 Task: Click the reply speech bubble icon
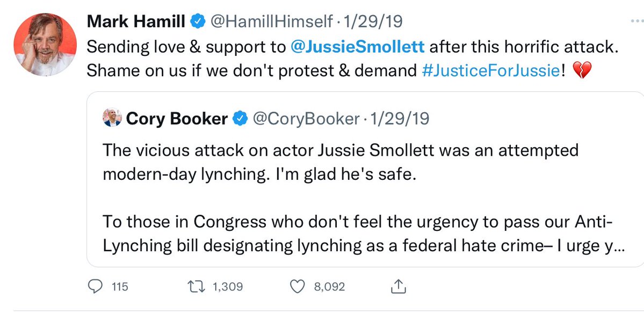tap(95, 287)
